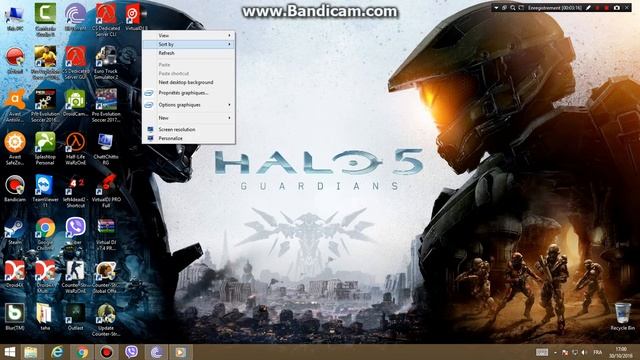Open the TeamViewer 11 desktop shortcut

pos(45,191)
